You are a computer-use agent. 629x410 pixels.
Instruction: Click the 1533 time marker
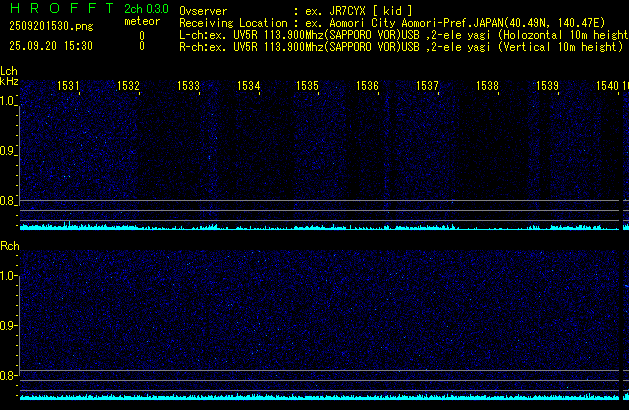point(188,87)
